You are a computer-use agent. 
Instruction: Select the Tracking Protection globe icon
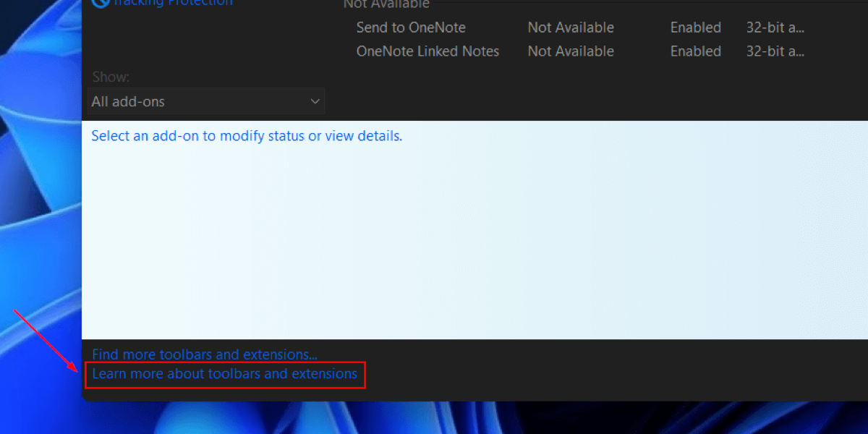[x=101, y=4]
